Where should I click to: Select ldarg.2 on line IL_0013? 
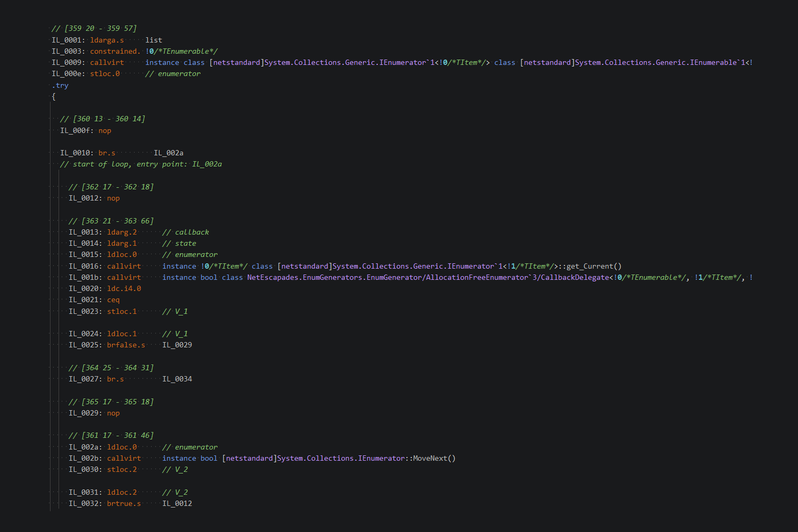pyautogui.click(x=122, y=232)
